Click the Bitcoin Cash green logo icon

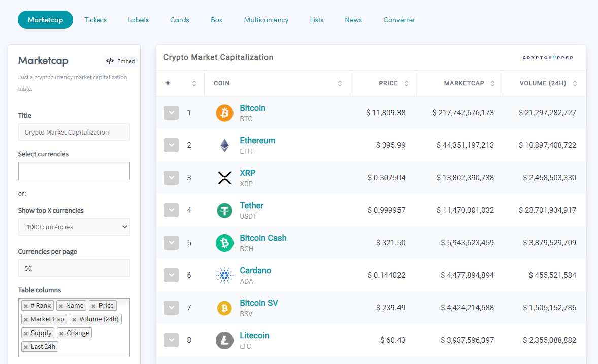click(x=225, y=243)
